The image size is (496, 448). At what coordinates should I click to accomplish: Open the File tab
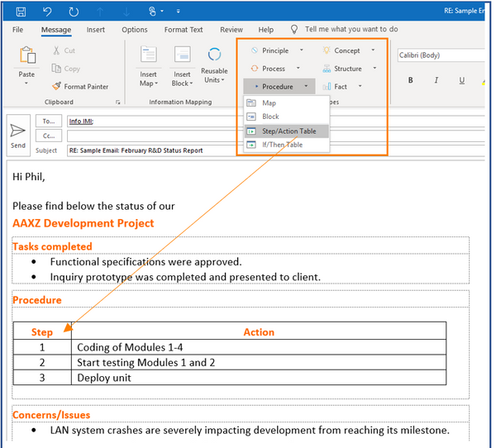coord(17,30)
